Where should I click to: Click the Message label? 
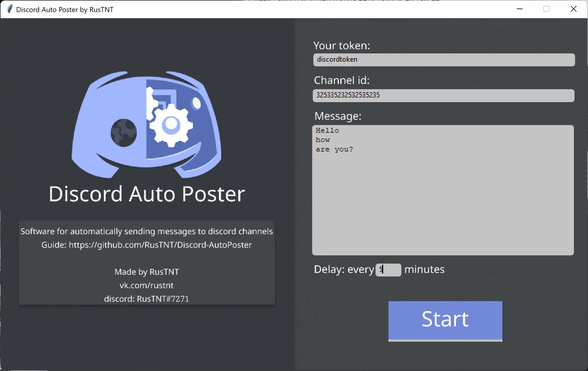click(x=338, y=116)
